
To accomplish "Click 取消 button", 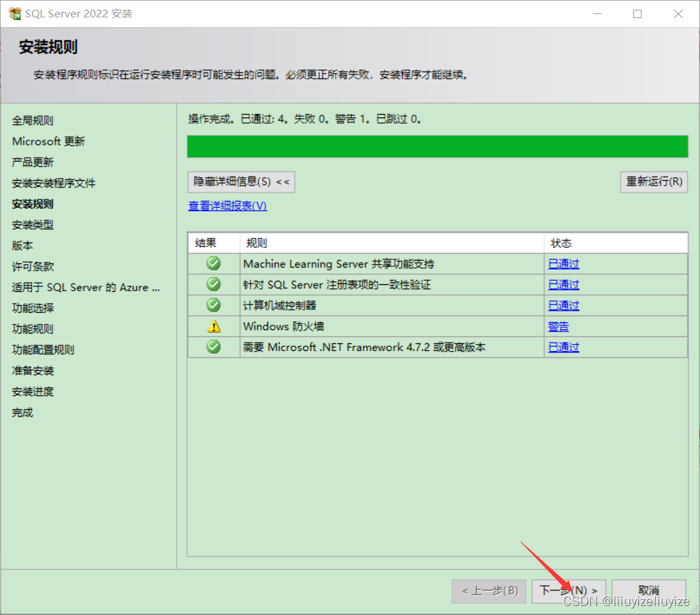I will click(649, 591).
